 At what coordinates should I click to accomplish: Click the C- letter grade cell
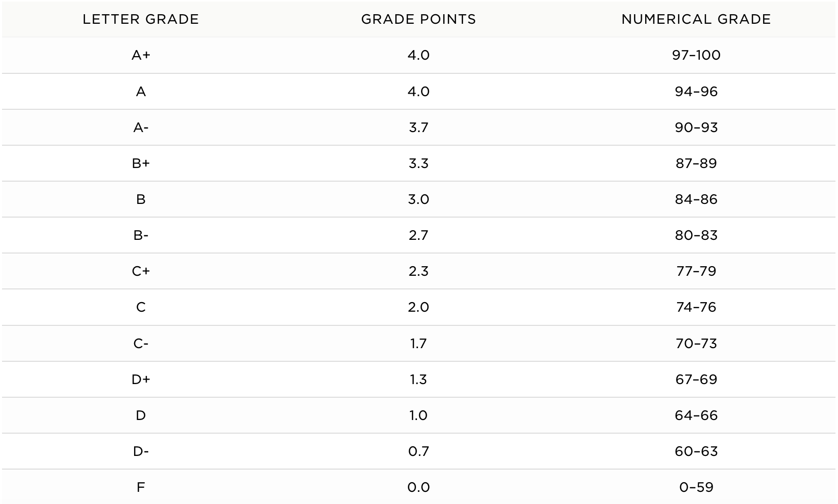click(141, 344)
